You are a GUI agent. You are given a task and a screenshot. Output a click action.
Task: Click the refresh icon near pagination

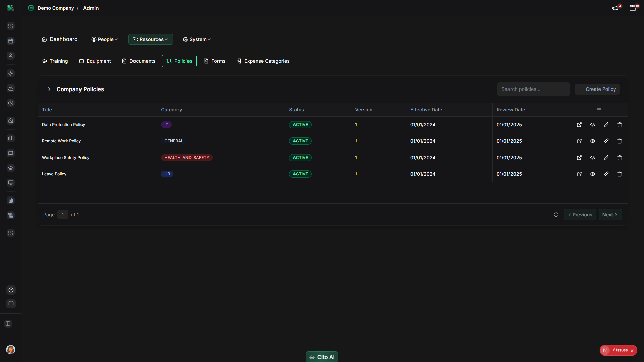556,215
